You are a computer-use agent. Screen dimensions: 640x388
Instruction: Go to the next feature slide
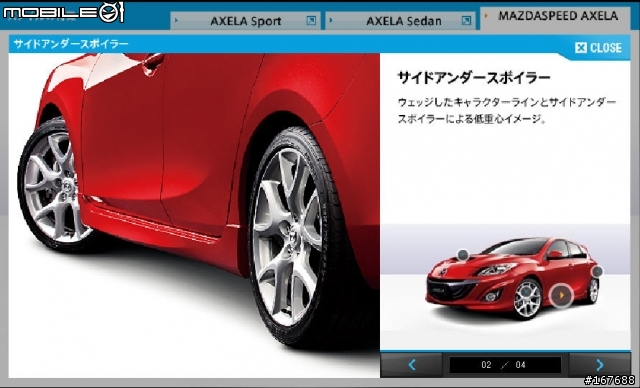[600, 364]
